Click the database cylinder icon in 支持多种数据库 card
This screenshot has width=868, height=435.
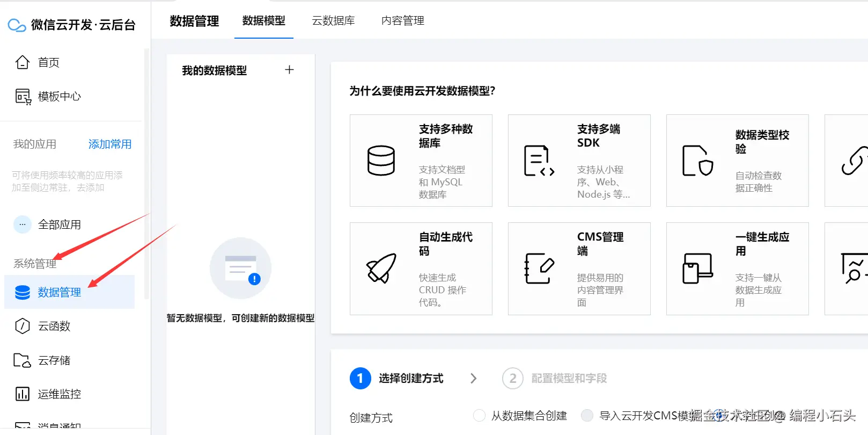pyautogui.click(x=381, y=161)
